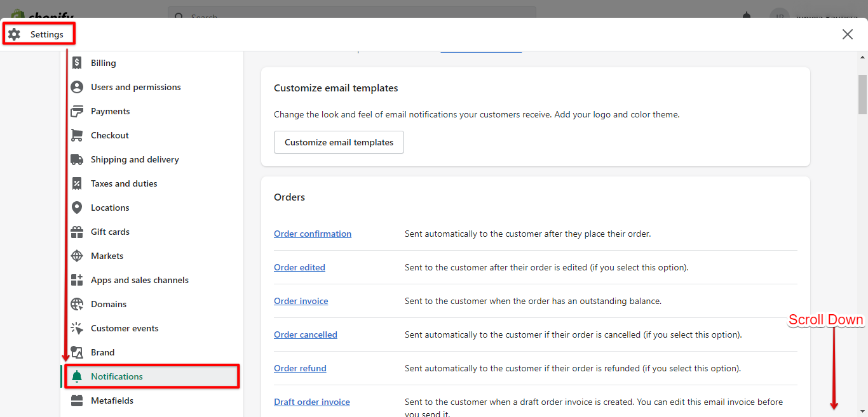The image size is (868, 417).
Task: Go to the Brand settings page
Action: tap(102, 352)
